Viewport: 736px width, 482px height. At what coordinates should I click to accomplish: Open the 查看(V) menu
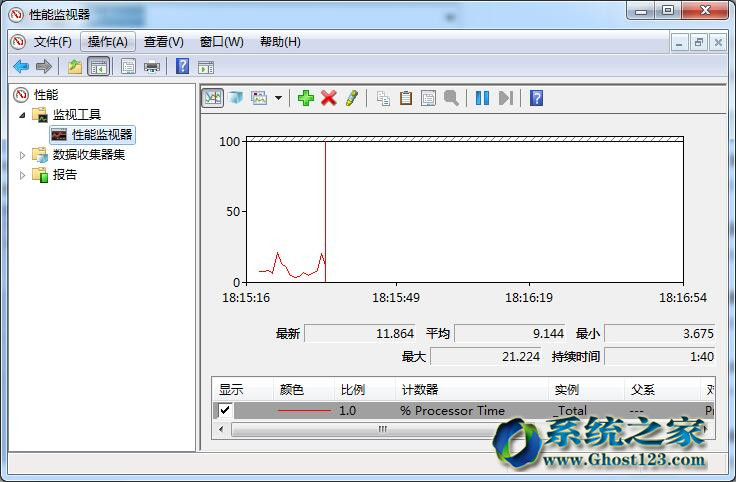163,42
